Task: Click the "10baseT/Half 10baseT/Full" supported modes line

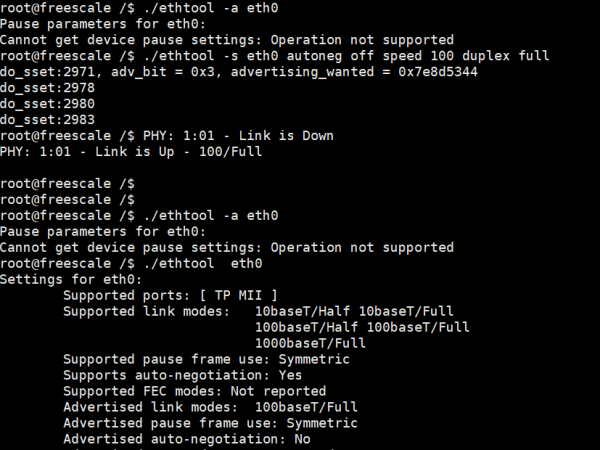Action: tap(360, 311)
